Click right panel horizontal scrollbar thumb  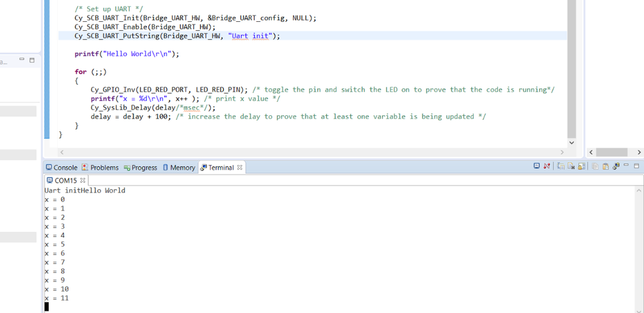point(612,152)
